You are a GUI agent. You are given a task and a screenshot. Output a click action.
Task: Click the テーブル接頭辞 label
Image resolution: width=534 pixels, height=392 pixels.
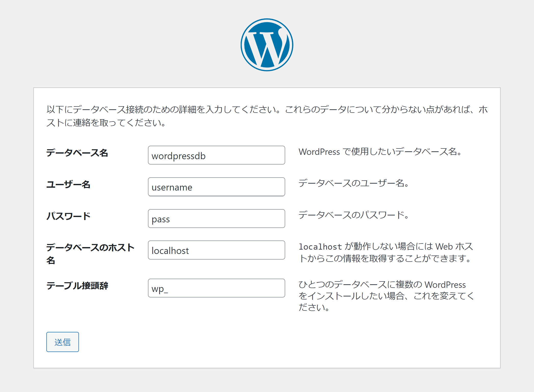tap(77, 286)
